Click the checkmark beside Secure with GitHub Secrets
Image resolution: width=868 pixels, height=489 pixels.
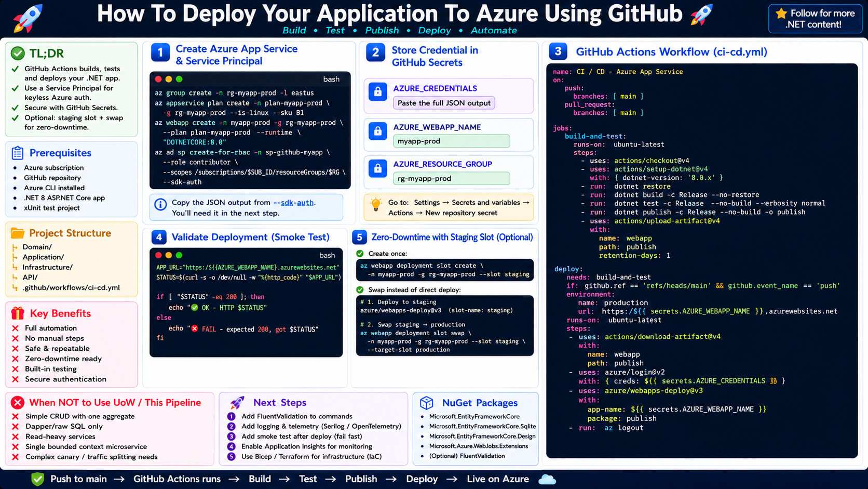tap(16, 108)
